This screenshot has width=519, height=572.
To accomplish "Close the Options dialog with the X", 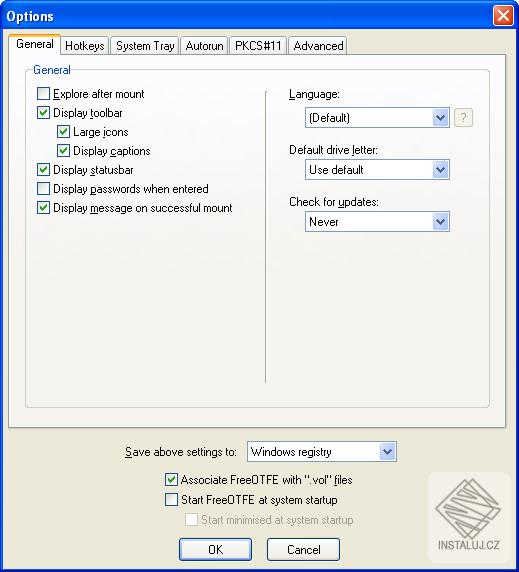I will coord(503,16).
